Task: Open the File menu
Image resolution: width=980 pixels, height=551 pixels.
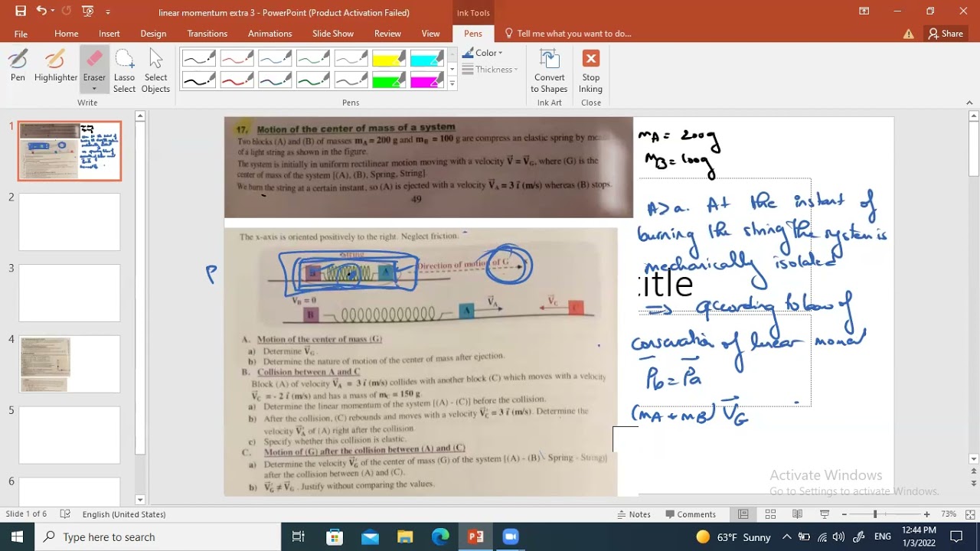Action: (21, 34)
